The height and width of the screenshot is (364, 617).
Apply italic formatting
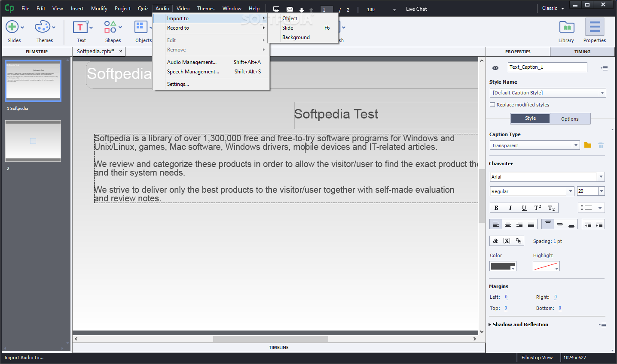click(510, 208)
